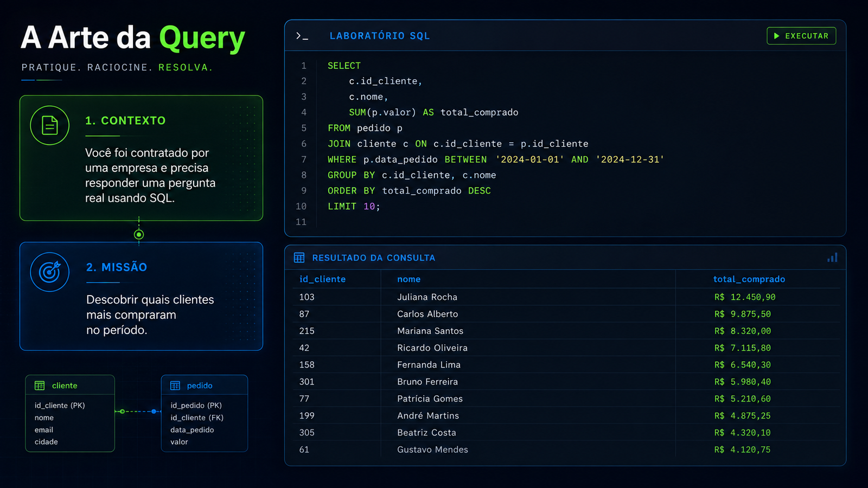Viewport: 868px width, 488px height.
Task: Click the Juliana Rocha name cell
Action: [x=427, y=297]
